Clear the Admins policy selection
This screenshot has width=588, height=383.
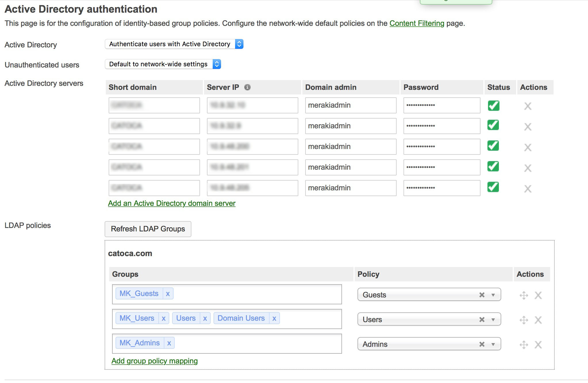coord(482,344)
